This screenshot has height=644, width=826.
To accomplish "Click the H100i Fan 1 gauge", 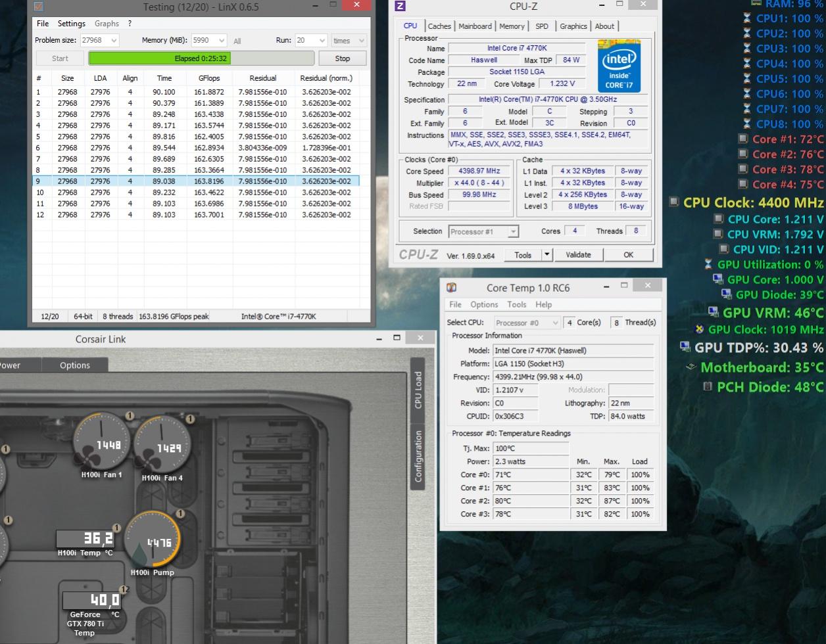I will point(101,441).
